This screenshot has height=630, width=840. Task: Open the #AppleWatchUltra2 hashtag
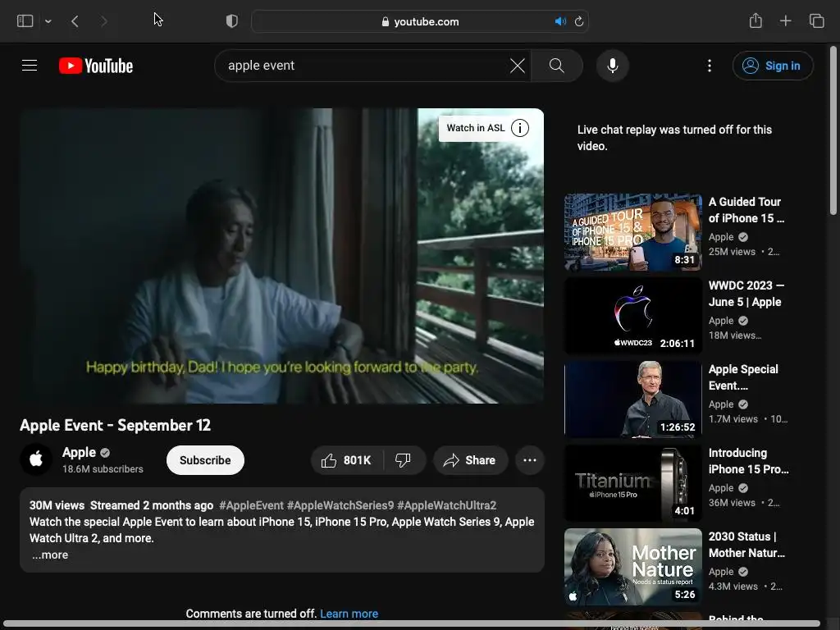pyautogui.click(x=447, y=505)
